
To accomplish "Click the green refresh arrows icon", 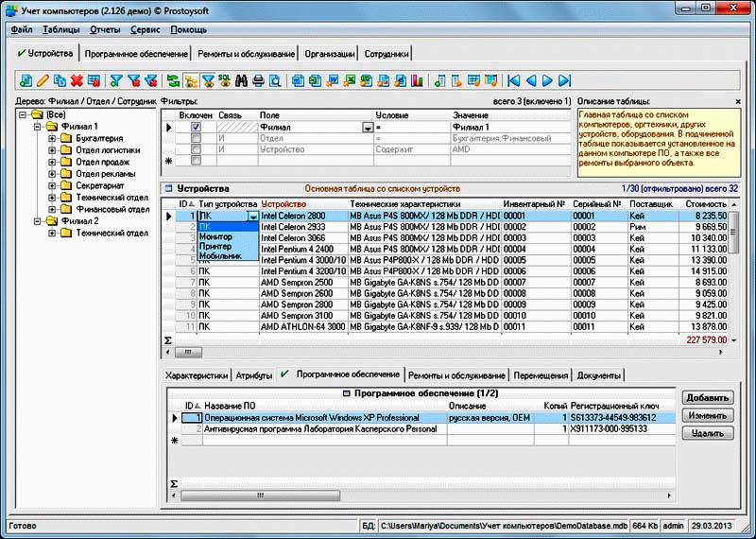I will [x=173, y=81].
